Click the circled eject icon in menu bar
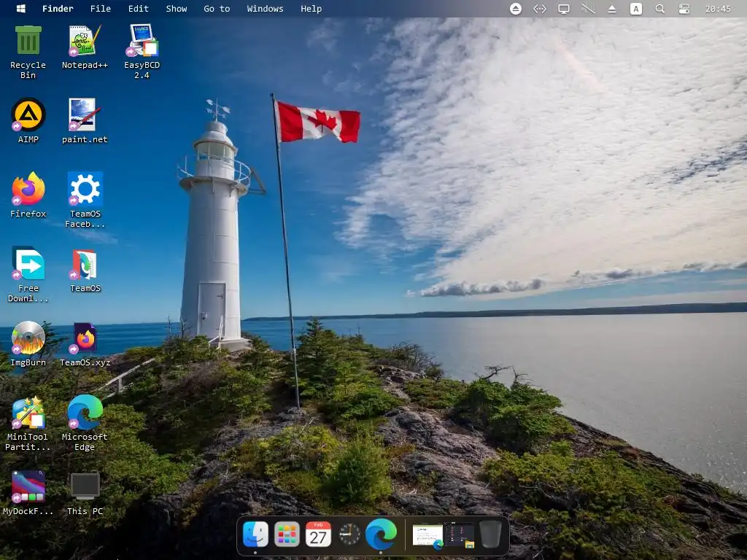The height and width of the screenshot is (560, 747). coord(516,9)
